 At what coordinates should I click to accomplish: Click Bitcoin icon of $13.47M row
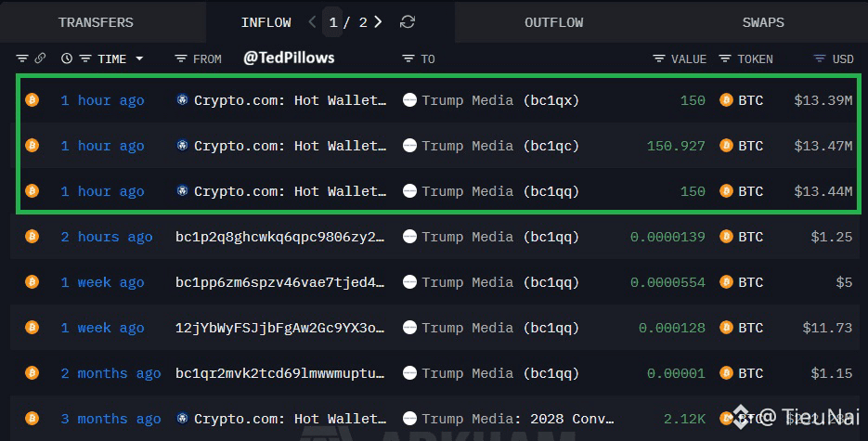tap(32, 146)
